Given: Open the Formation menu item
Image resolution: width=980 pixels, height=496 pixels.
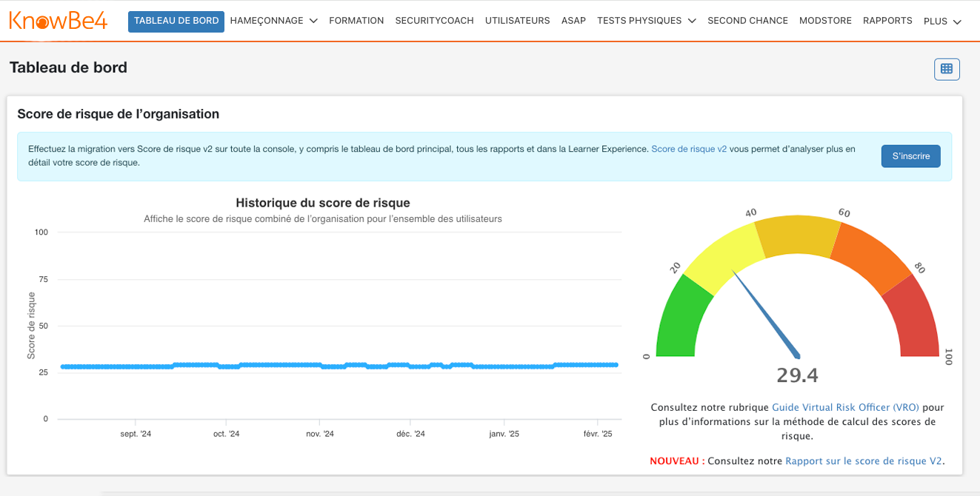Looking at the screenshot, I should [356, 21].
